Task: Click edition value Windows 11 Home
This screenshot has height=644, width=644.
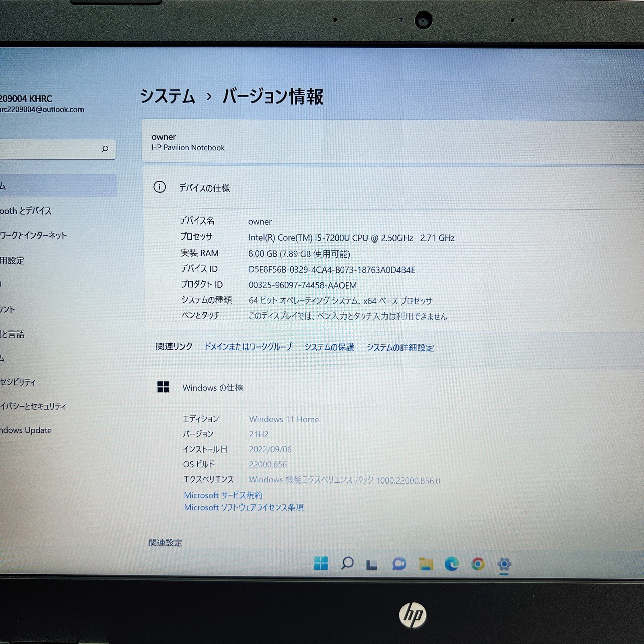Action: (x=284, y=419)
